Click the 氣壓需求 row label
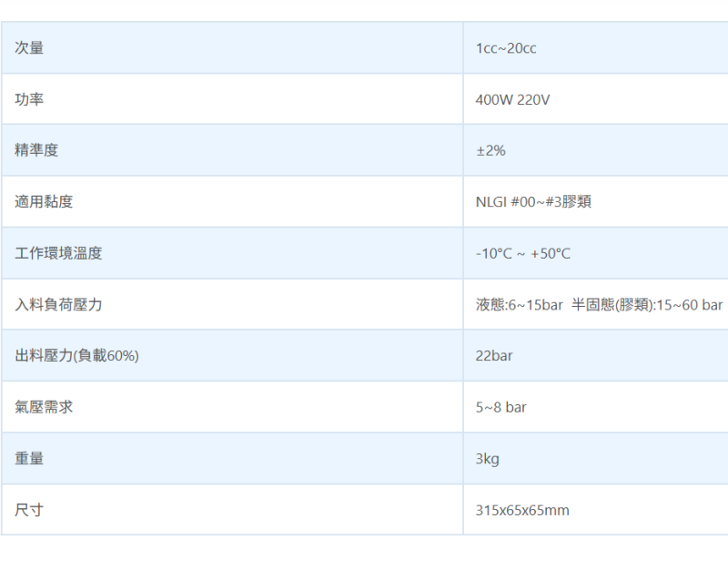728x580 pixels. pos(44,407)
